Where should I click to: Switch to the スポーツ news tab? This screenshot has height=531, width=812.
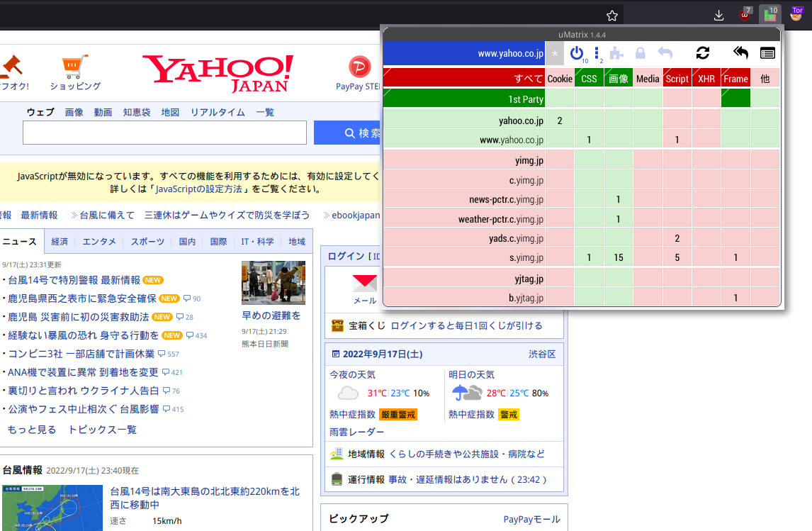tap(147, 242)
